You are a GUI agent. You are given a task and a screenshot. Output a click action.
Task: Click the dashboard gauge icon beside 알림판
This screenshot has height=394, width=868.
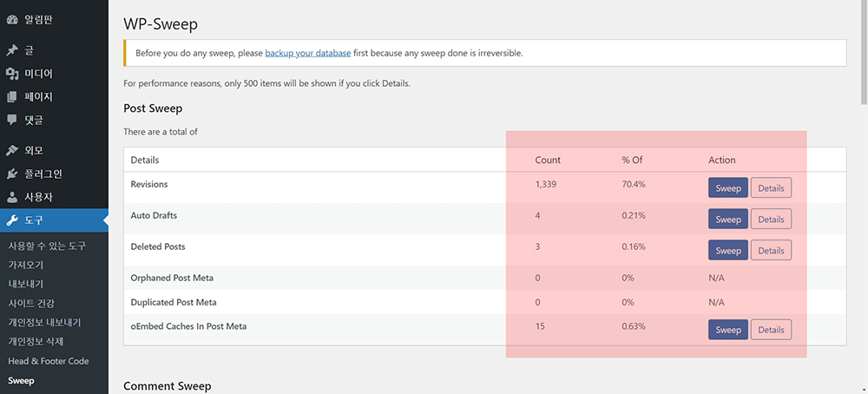coord(12,21)
